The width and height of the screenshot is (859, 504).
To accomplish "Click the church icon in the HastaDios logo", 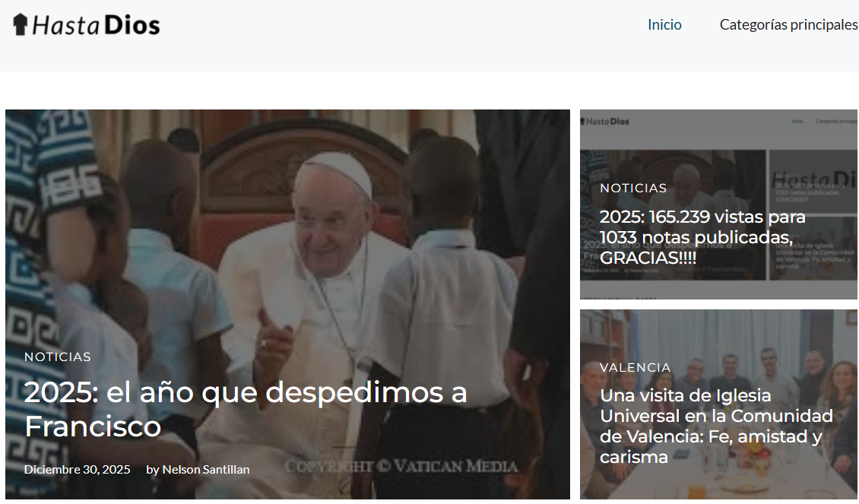I will 21,24.
